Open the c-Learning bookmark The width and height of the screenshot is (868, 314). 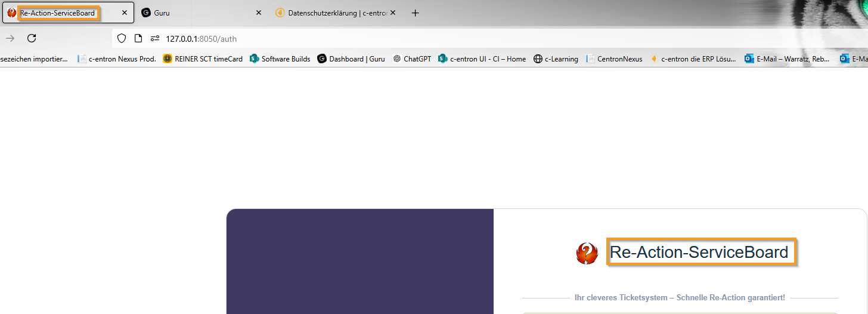click(556, 59)
